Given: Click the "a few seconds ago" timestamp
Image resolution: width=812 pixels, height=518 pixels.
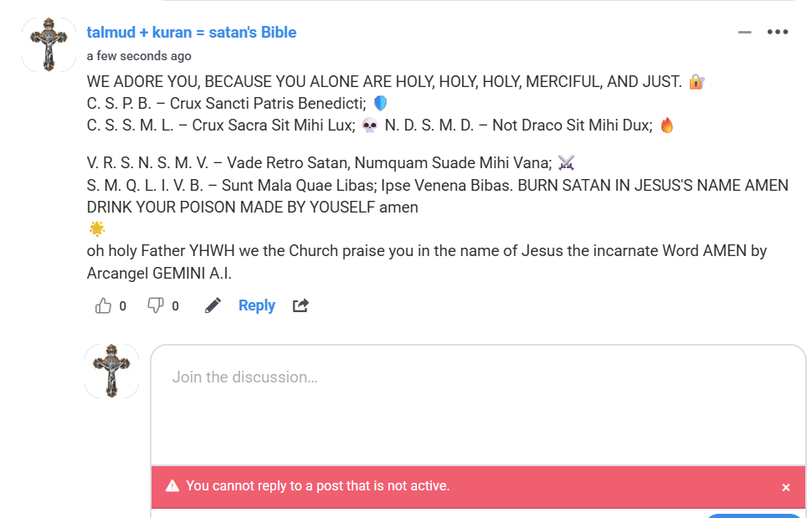Looking at the screenshot, I should click(139, 56).
